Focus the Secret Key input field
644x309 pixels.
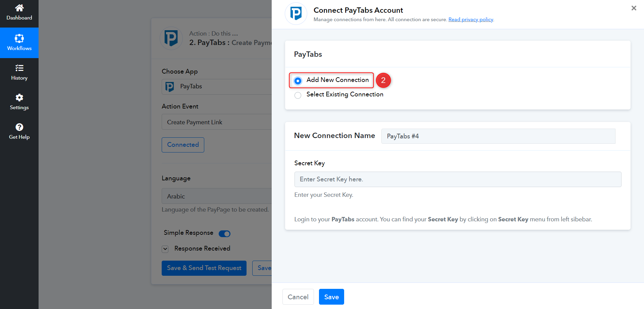pos(458,179)
